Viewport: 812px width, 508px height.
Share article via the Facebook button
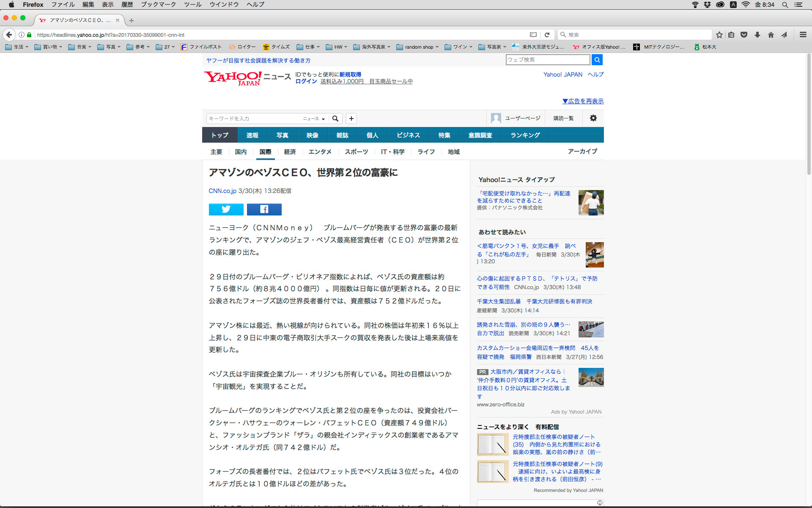tap(264, 209)
